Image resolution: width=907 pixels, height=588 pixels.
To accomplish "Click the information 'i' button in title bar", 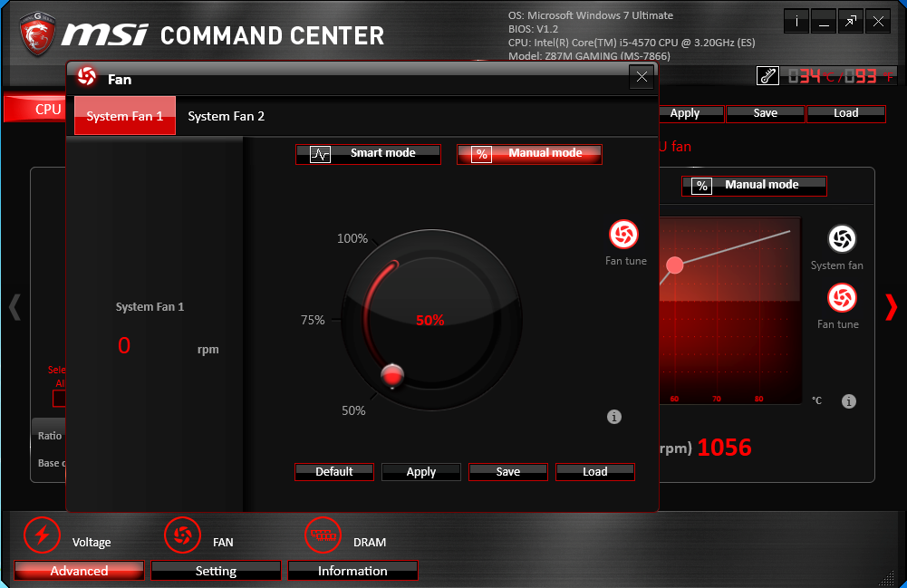I will point(796,22).
